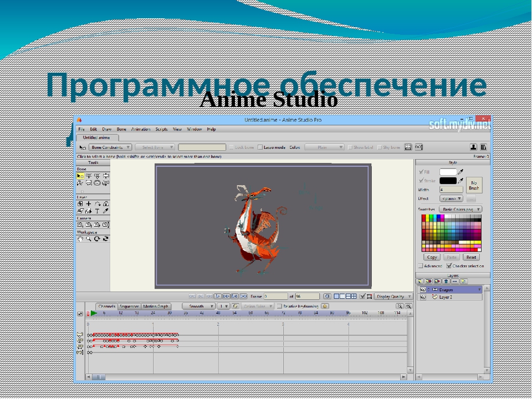Screen dimensions: 532x399
Task: Open the Scripts menu
Action: [161, 129]
